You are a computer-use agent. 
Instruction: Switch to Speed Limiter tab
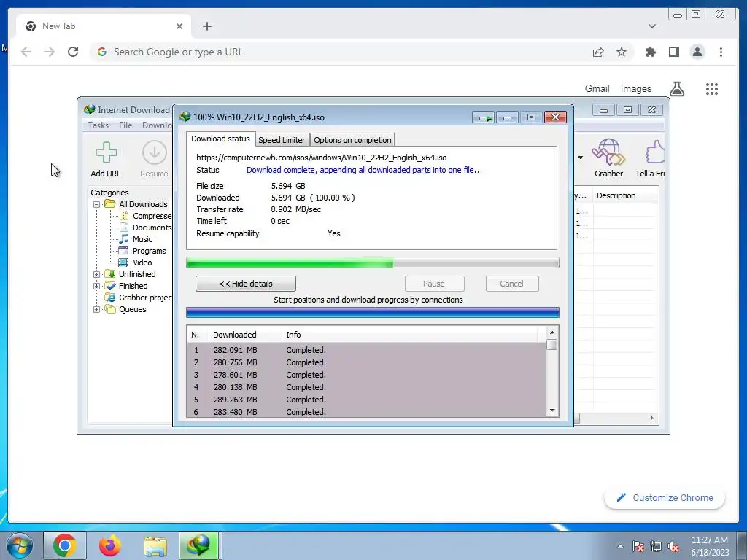click(282, 140)
